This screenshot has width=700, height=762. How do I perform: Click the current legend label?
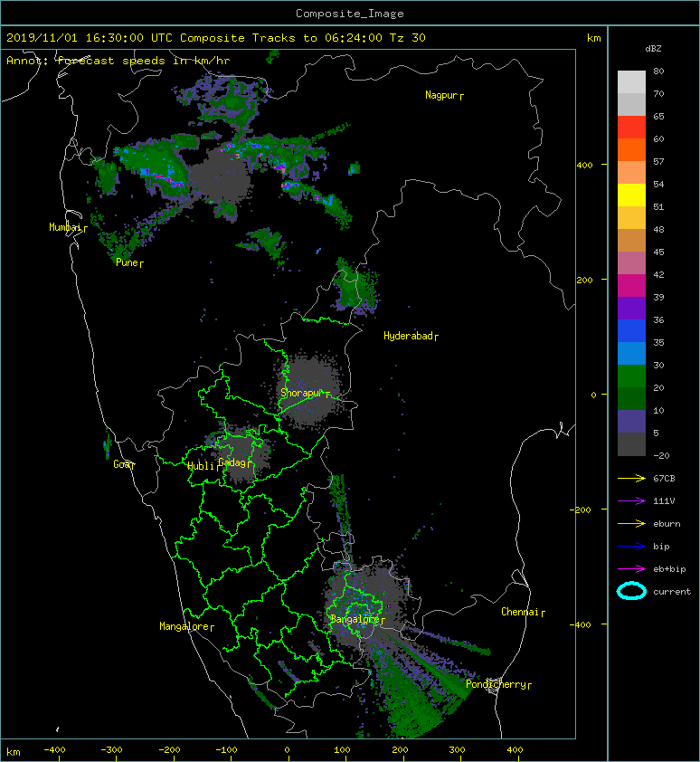click(x=672, y=592)
